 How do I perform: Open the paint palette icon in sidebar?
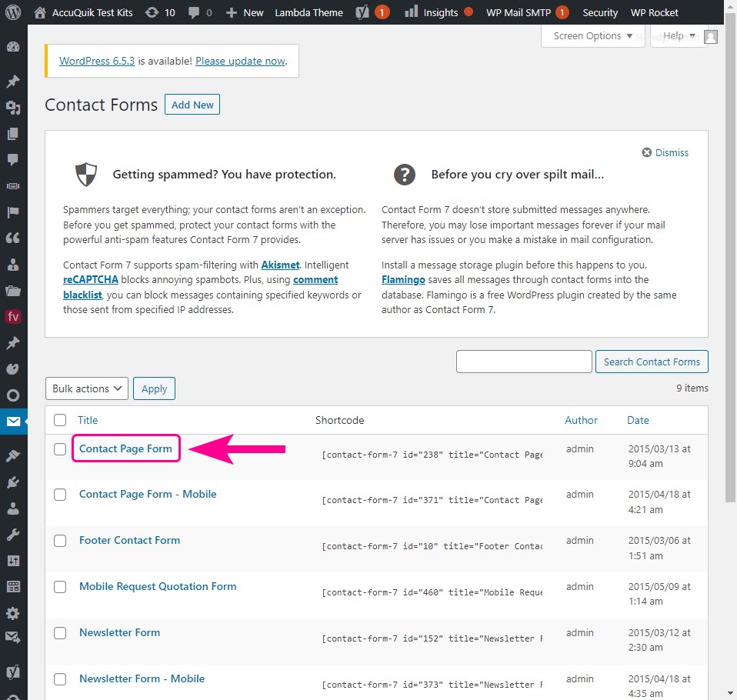click(x=13, y=369)
